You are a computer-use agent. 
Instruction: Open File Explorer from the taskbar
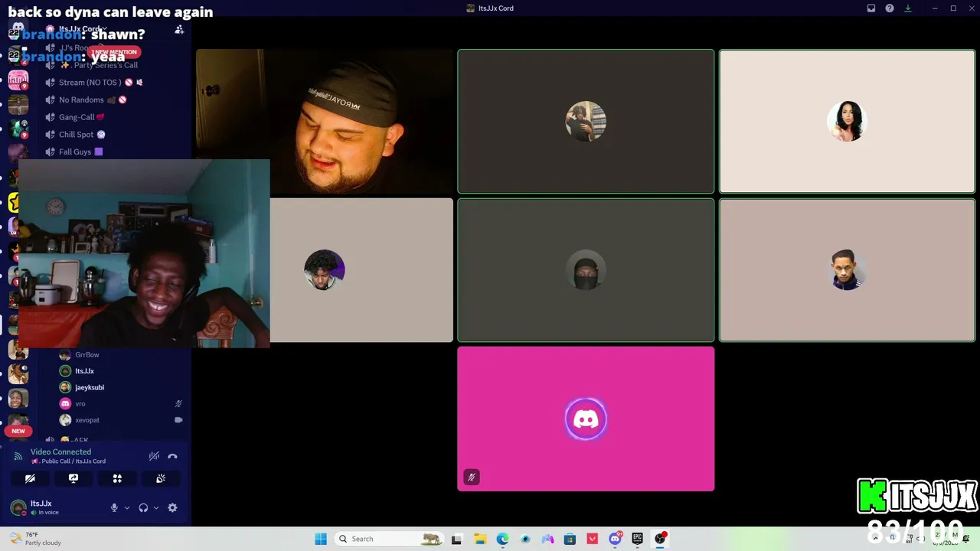(x=480, y=539)
